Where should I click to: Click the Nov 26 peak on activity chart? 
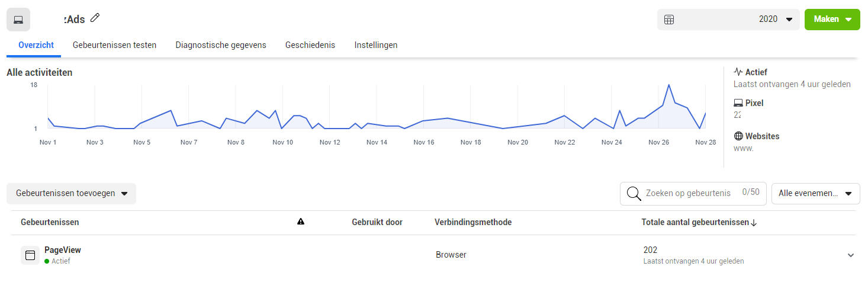668,85
